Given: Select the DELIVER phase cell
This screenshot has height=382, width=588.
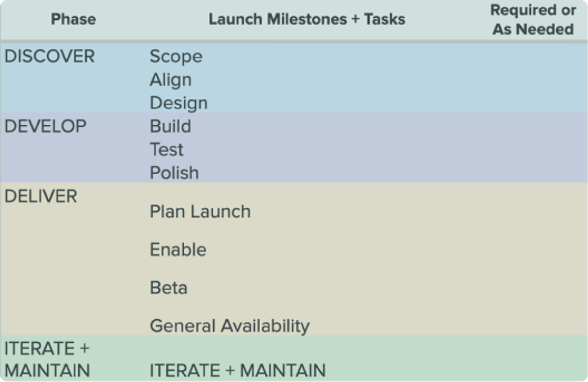Looking at the screenshot, I should (x=41, y=196).
